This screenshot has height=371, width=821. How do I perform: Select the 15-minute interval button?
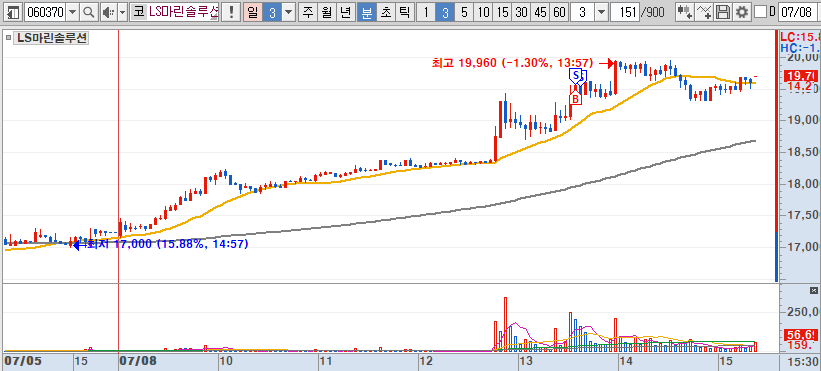502,12
